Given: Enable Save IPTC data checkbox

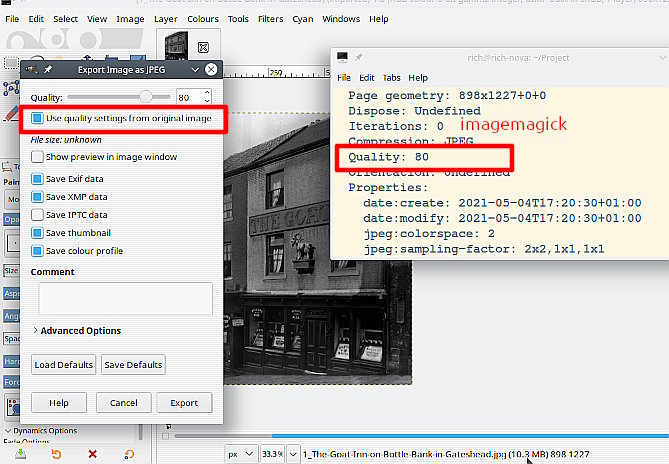Looking at the screenshot, I should [37, 215].
